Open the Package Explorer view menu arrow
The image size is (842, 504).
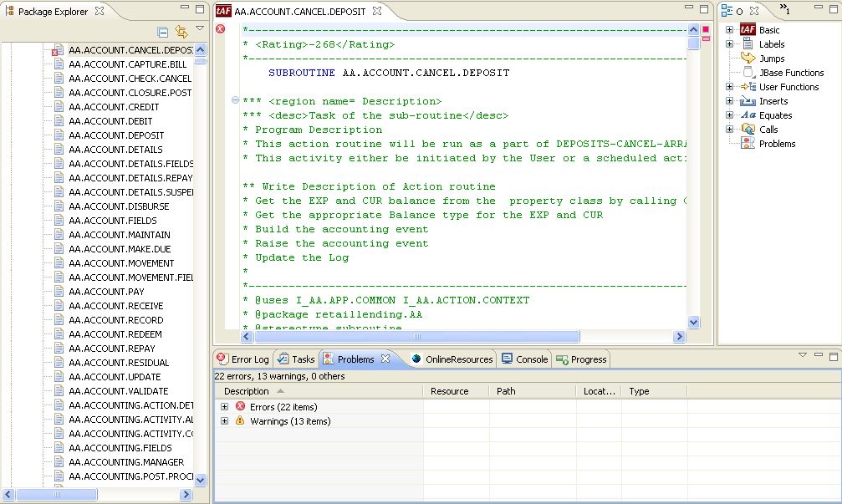click(x=200, y=29)
